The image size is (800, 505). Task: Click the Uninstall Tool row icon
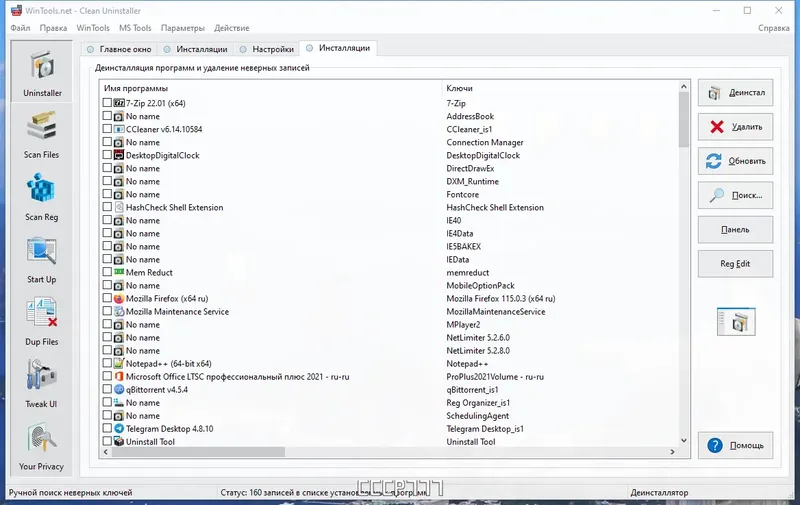[x=118, y=441]
